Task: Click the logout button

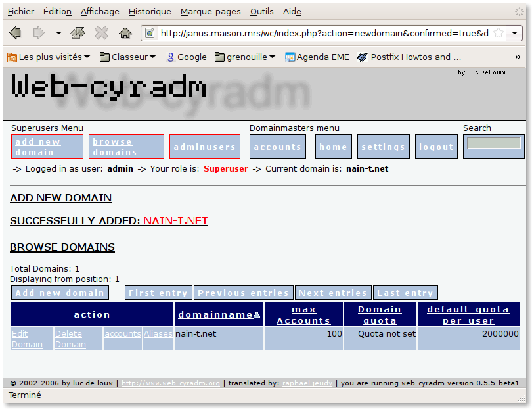Action: pyautogui.click(x=436, y=147)
